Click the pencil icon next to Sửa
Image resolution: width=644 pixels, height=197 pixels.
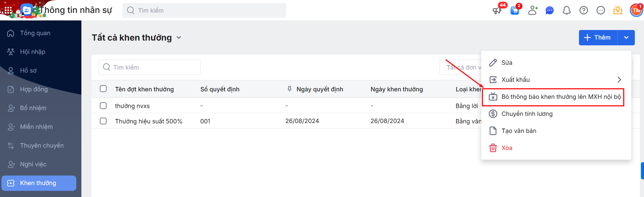coord(493,63)
